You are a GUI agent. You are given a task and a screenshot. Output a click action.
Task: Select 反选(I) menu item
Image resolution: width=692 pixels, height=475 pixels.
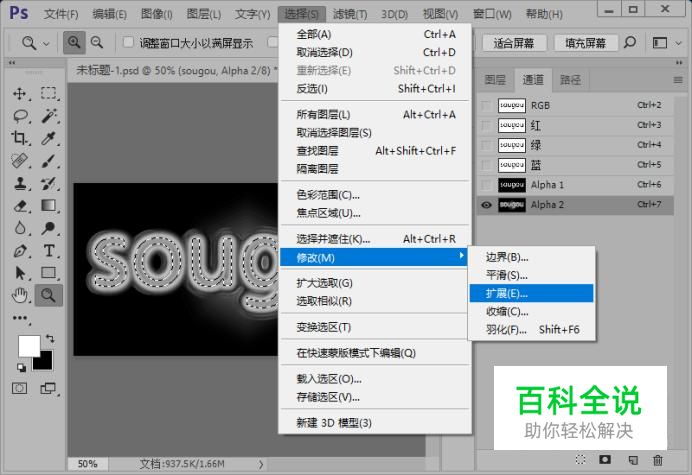click(373, 89)
